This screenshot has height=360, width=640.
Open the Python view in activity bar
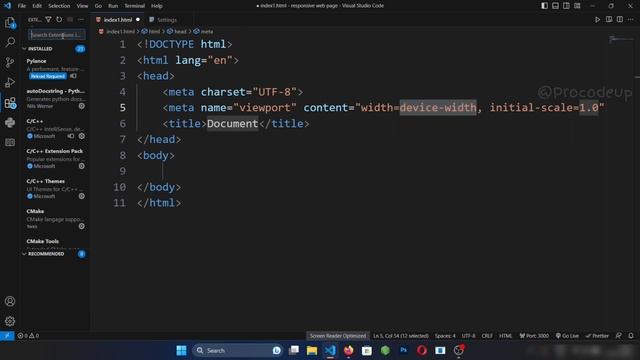pyautogui.click(x=10, y=122)
